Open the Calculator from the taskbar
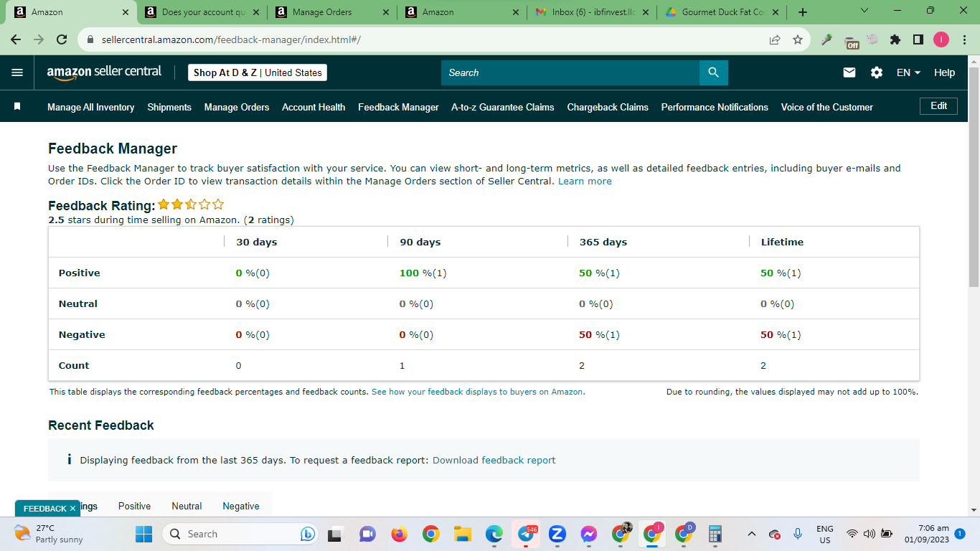This screenshot has width=980, height=551. pyautogui.click(x=715, y=534)
